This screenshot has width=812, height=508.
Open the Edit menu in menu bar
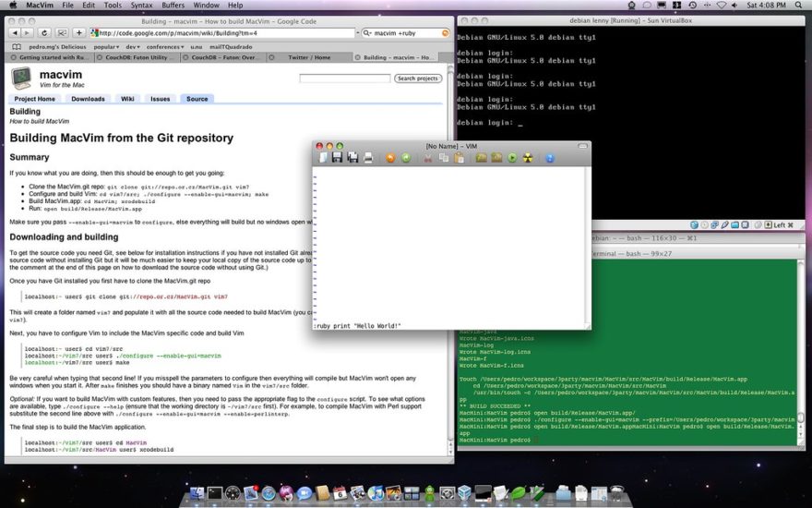pos(89,6)
